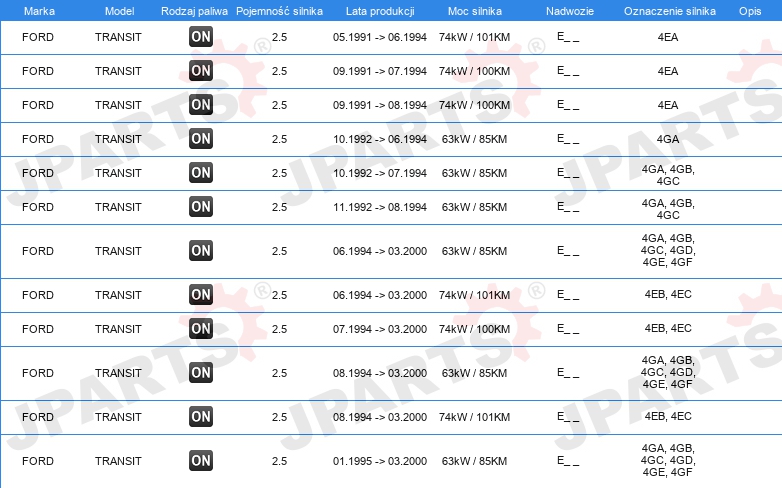782x488 pixels.
Task: Click the Model column header
Action: 119,11
